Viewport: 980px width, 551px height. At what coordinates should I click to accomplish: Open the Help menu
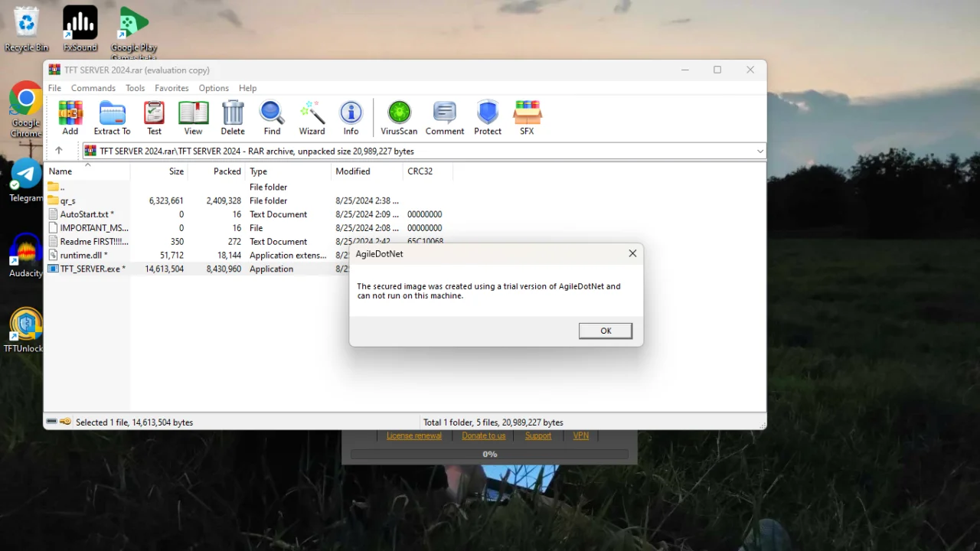247,88
